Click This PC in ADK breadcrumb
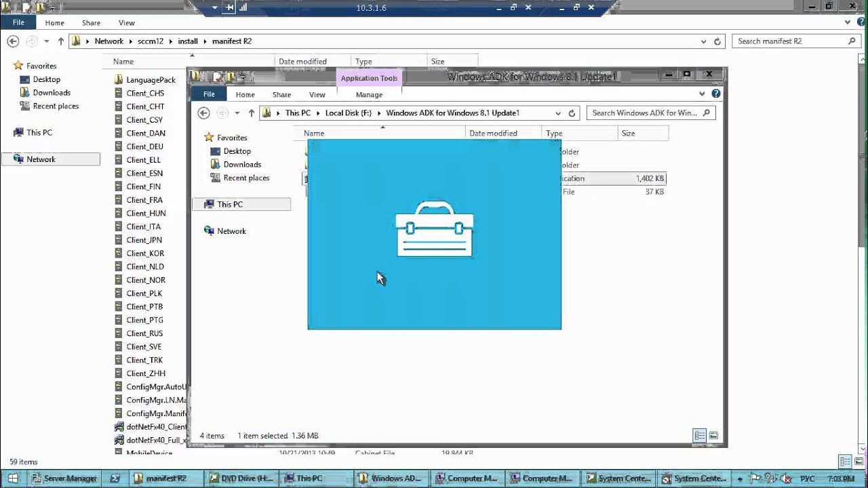The width and height of the screenshot is (868, 488). click(x=298, y=113)
